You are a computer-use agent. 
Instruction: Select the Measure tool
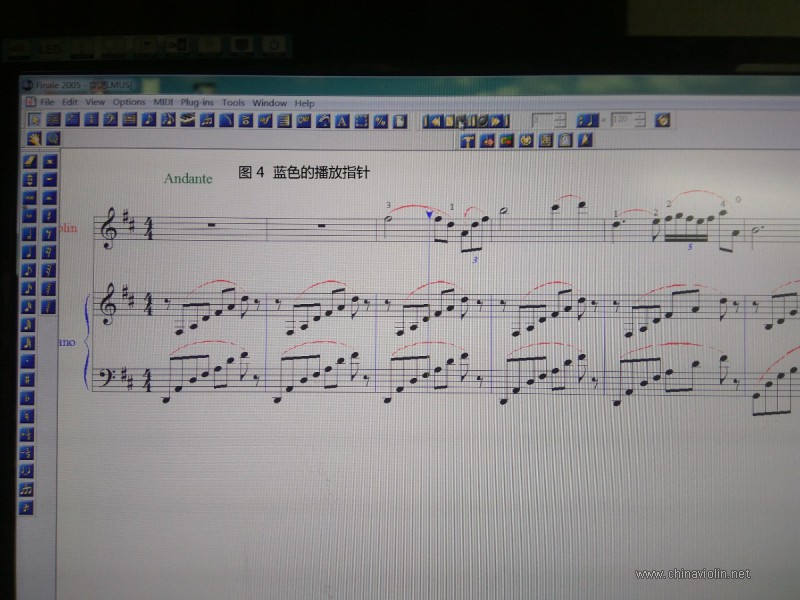pyautogui.click(x=130, y=120)
